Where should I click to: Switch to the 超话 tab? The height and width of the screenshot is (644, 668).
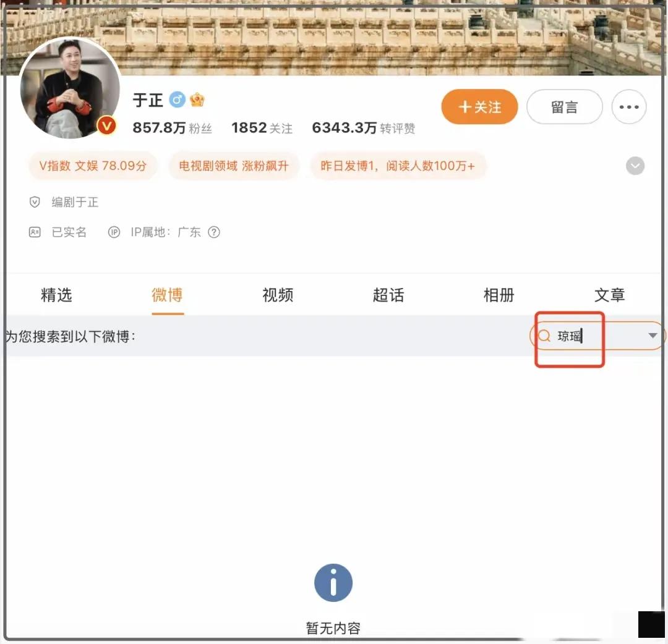point(388,295)
